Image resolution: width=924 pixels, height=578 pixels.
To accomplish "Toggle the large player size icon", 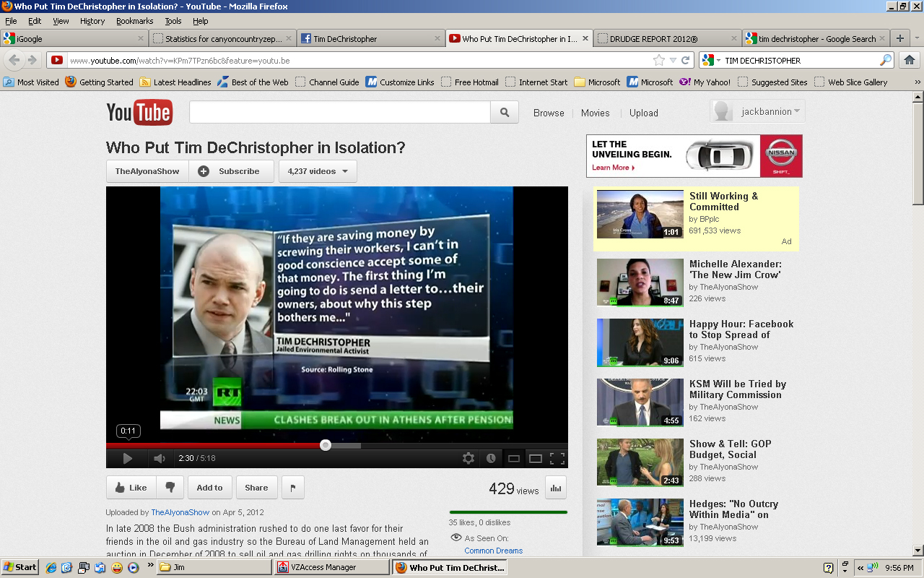I will tap(535, 458).
